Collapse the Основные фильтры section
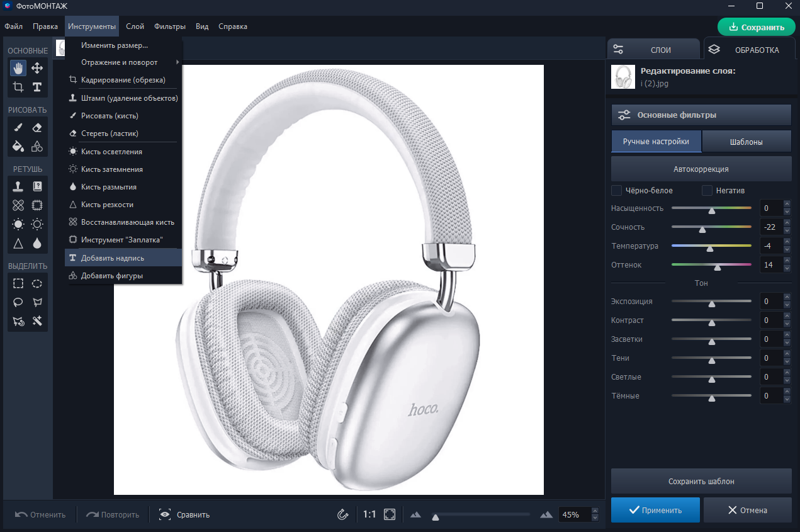Screen dimensions: 800x532 [701, 115]
